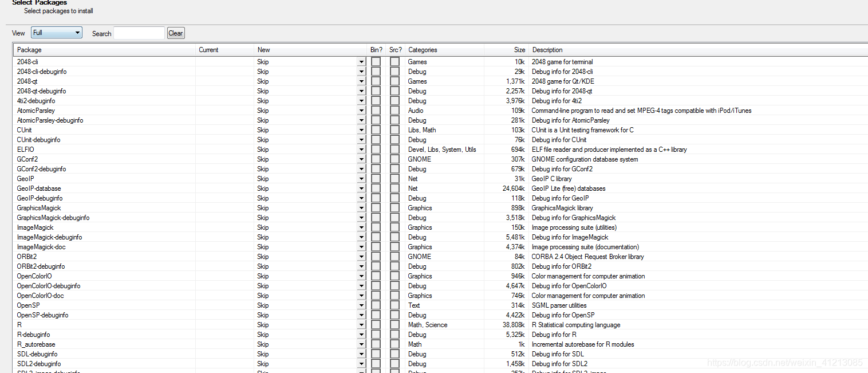Select the CUnit-debuginfo package name
868x373 pixels.
click(38, 140)
